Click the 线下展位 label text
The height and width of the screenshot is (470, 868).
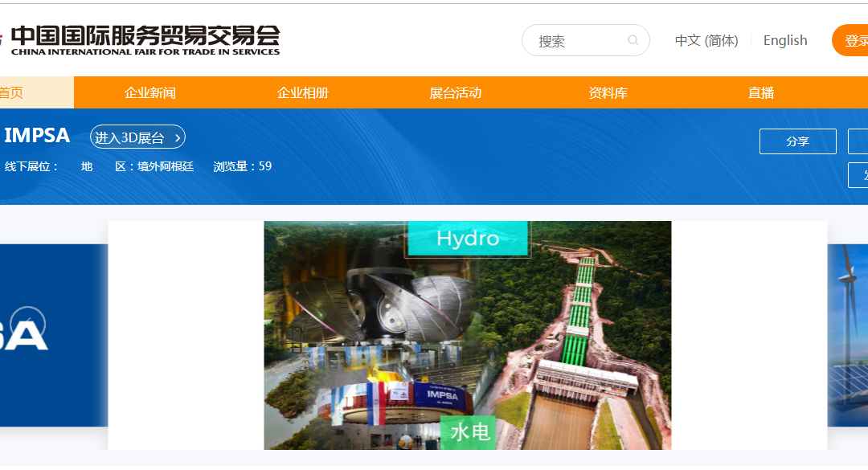(31, 166)
